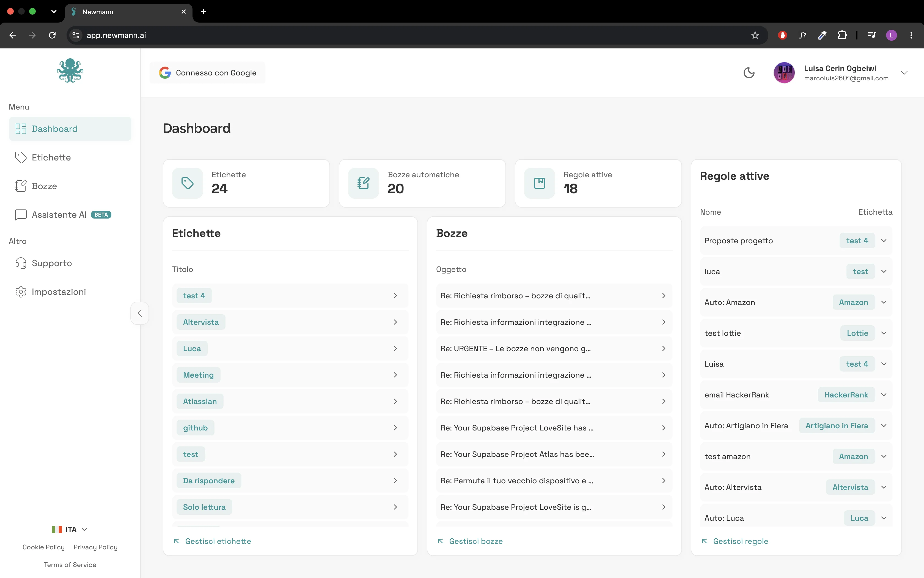Open the user account dropdown chevron

click(x=904, y=73)
